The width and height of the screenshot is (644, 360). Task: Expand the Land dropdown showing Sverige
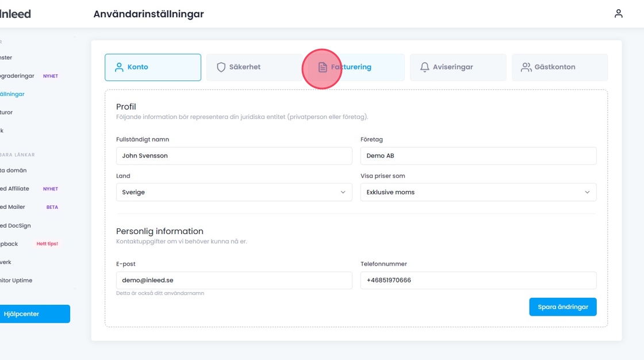pos(233,192)
